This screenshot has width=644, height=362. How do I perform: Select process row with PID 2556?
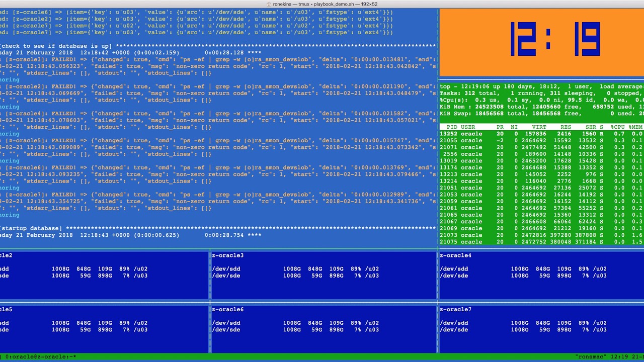click(x=542, y=154)
